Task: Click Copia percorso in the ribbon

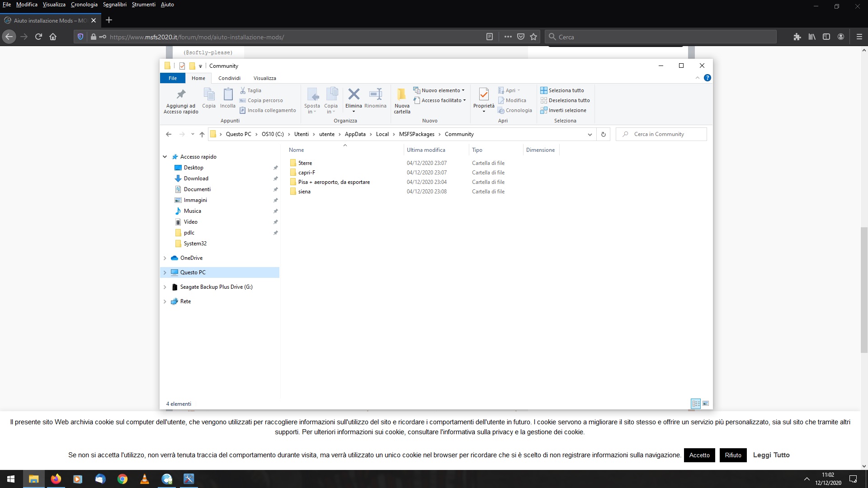Action: click(x=261, y=100)
